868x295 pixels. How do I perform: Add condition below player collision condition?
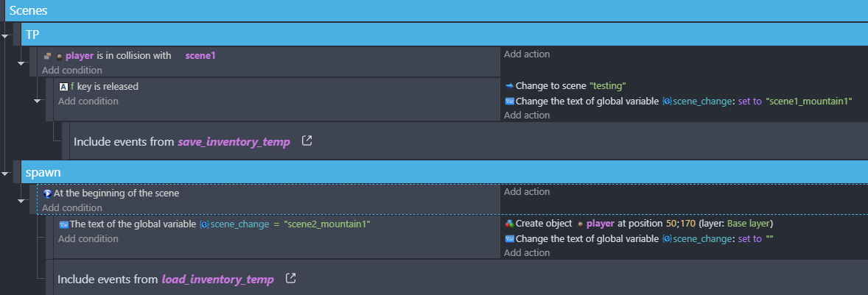(71, 71)
